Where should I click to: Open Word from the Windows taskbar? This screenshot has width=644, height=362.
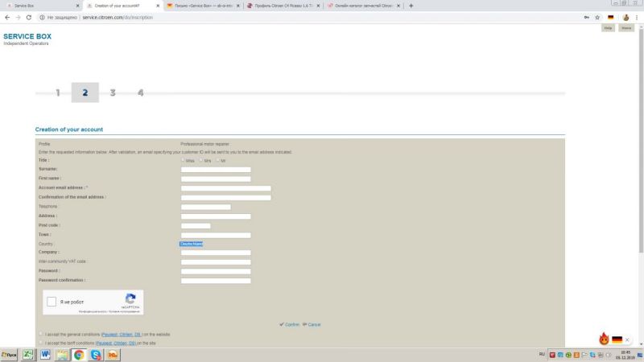click(45, 354)
